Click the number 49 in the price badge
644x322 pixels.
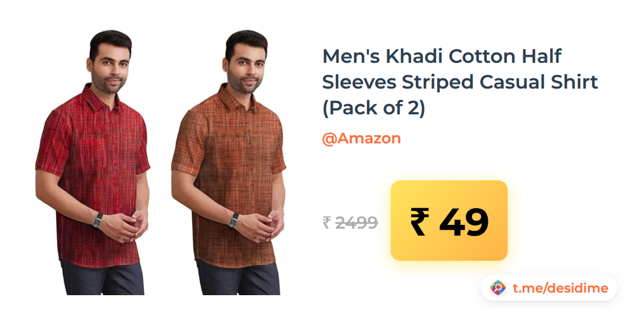[464, 222]
